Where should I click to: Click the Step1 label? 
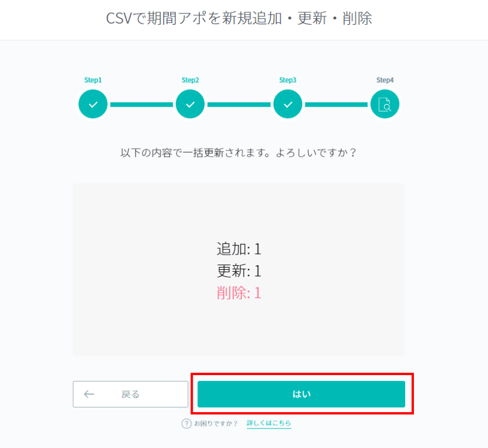click(93, 81)
